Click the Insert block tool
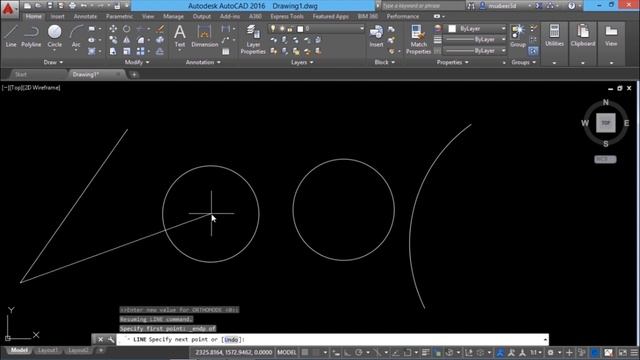The height and width of the screenshot is (360, 640). click(376, 36)
